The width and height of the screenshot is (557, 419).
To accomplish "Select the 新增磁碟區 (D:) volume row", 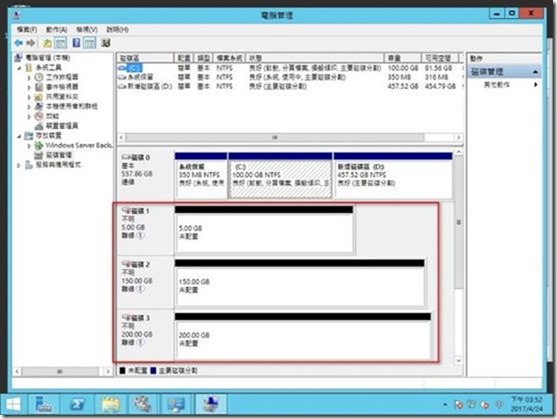I will 290,86.
